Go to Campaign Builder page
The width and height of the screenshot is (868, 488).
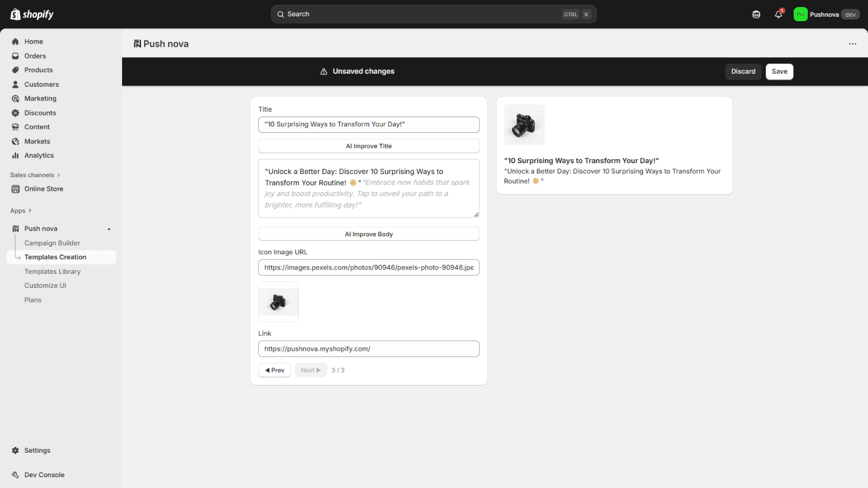(x=52, y=243)
